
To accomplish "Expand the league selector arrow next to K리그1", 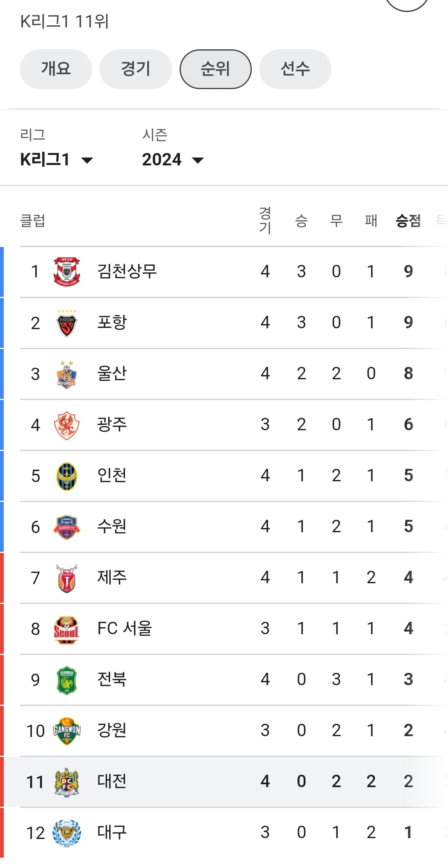I will tap(87, 160).
